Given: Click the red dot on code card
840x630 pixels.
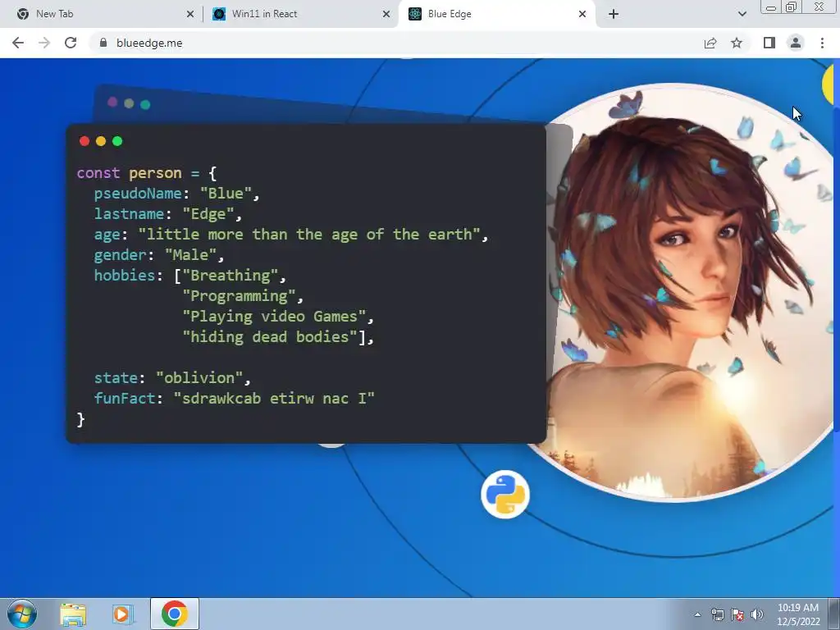Looking at the screenshot, I should click(x=84, y=141).
